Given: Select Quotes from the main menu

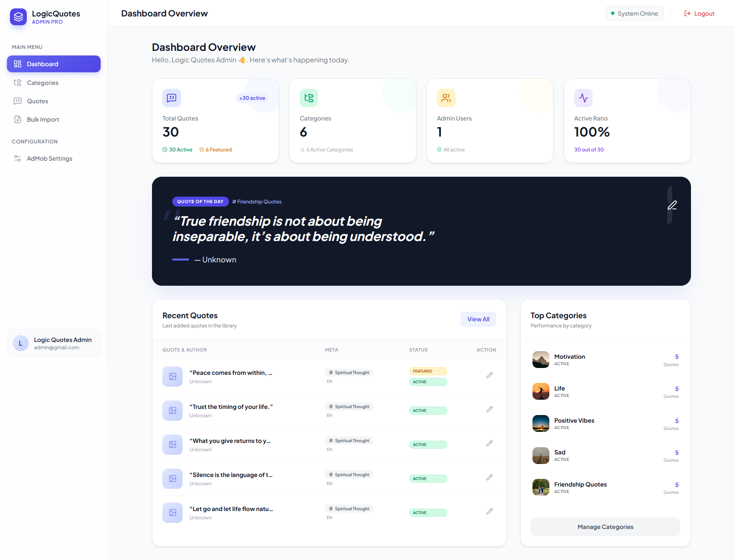Looking at the screenshot, I should coord(37,101).
